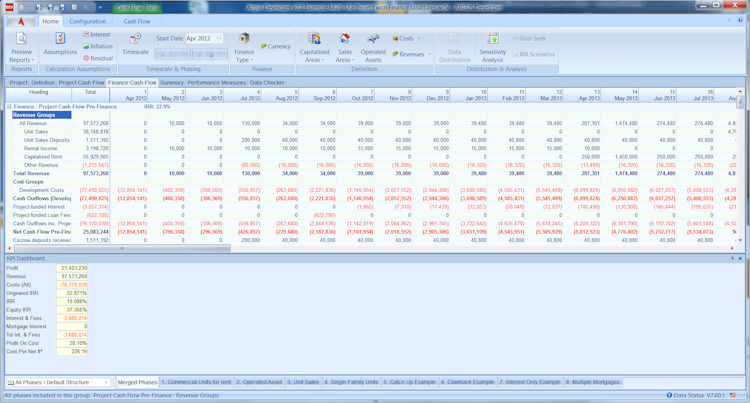The width and height of the screenshot is (750, 403).
Task: Open the Revenues dropdown arrow
Action: point(430,54)
